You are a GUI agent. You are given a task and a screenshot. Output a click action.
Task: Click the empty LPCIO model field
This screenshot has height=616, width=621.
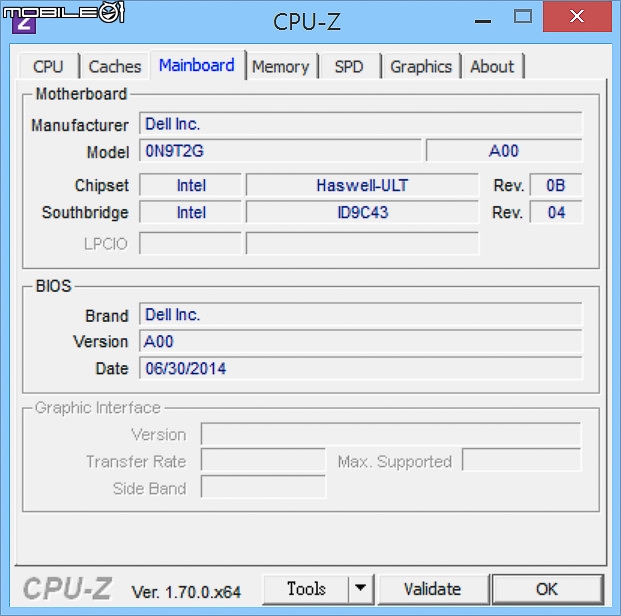click(362, 243)
